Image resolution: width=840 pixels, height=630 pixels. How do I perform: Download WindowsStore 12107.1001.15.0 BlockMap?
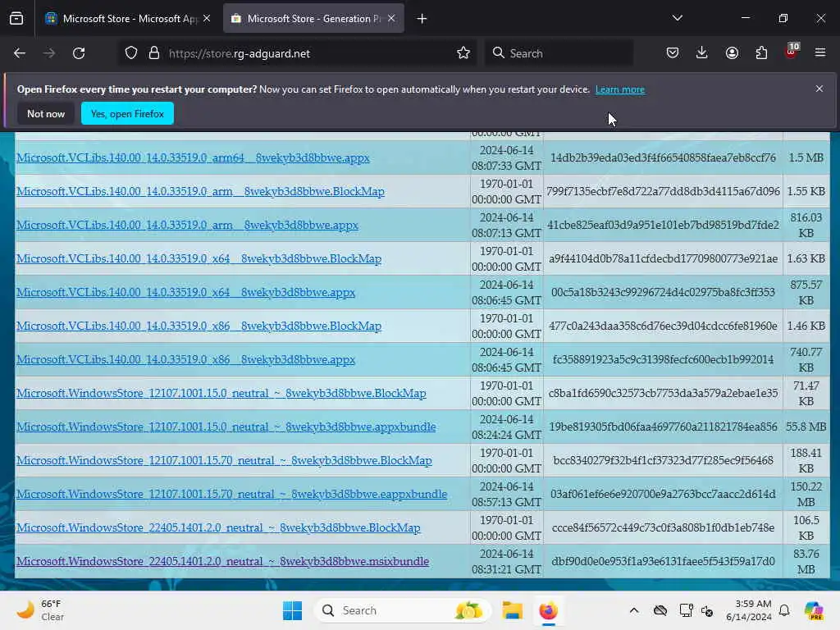pos(221,393)
